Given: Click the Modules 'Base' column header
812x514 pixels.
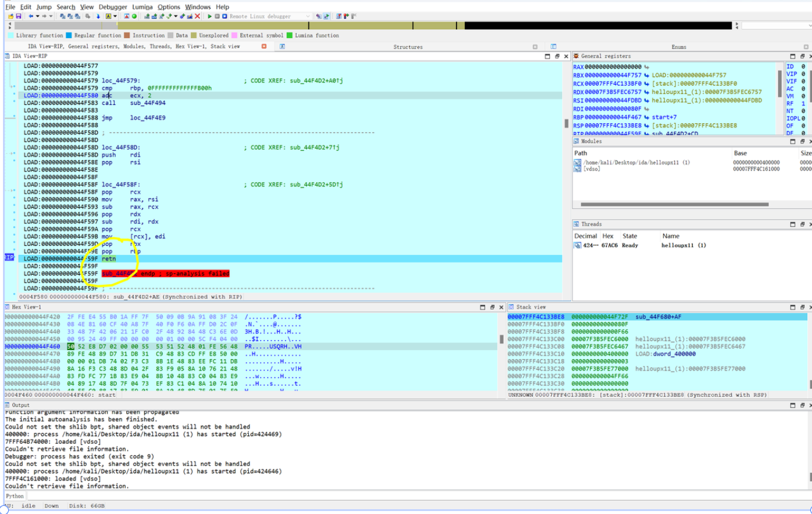Looking at the screenshot, I should (x=740, y=153).
